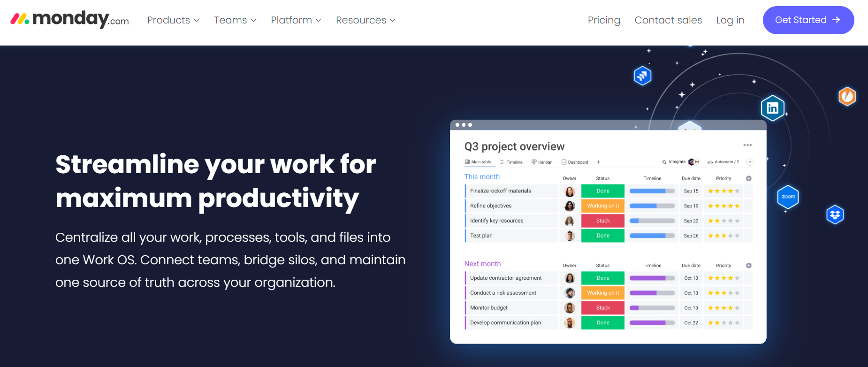Collapse the Next month group

click(482, 264)
